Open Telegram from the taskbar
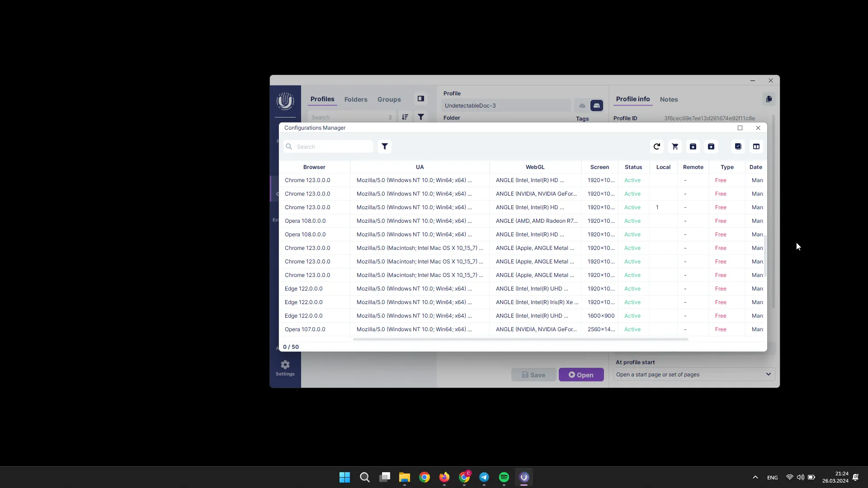The image size is (868, 488). 484,477
